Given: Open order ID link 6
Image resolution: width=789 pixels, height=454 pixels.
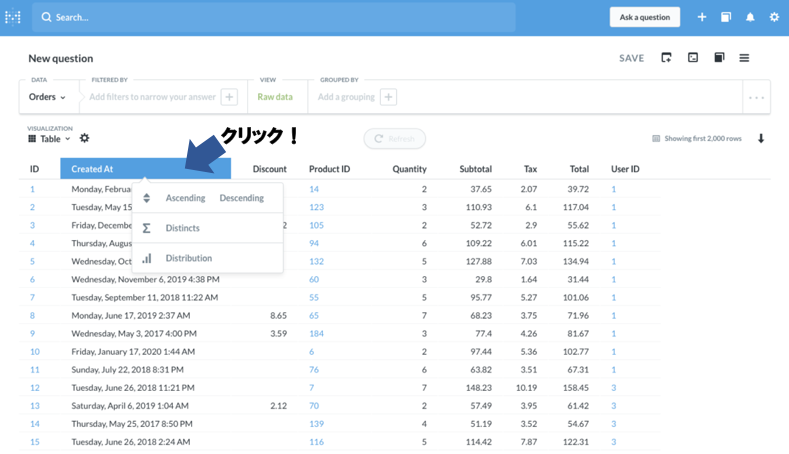Looking at the screenshot, I should pyautogui.click(x=32, y=279).
